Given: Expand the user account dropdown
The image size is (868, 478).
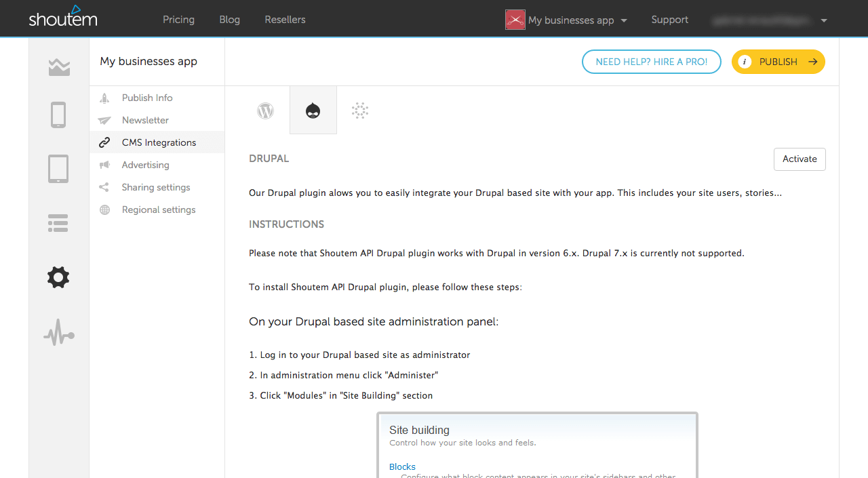Looking at the screenshot, I should [769, 20].
